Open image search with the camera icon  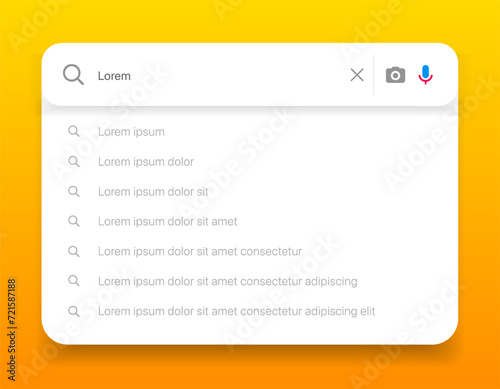pyautogui.click(x=395, y=75)
